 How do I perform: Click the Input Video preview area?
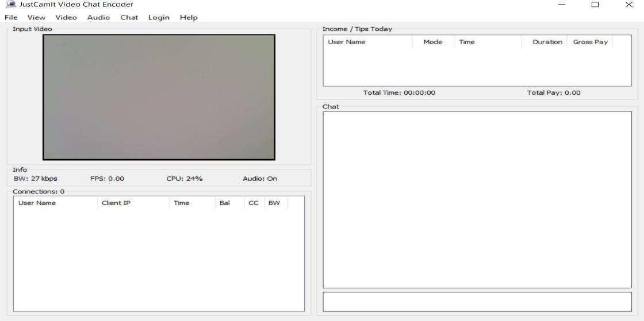pyautogui.click(x=159, y=96)
